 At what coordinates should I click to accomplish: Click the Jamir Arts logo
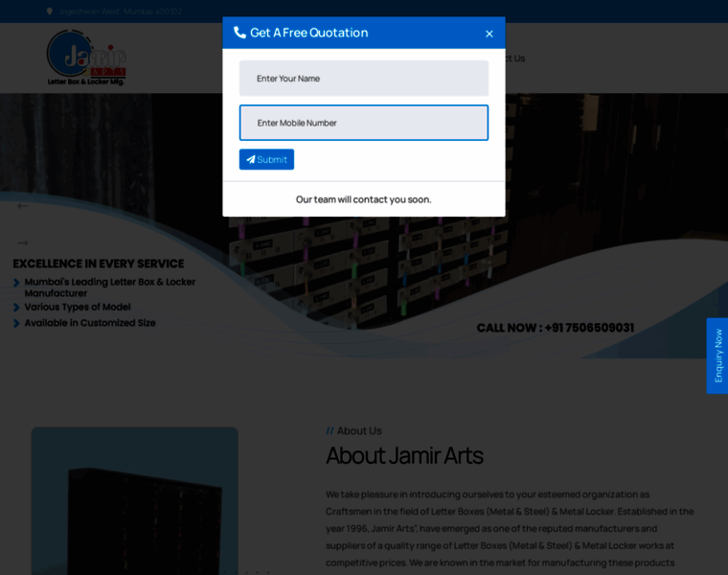pyautogui.click(x=86, y=57)
